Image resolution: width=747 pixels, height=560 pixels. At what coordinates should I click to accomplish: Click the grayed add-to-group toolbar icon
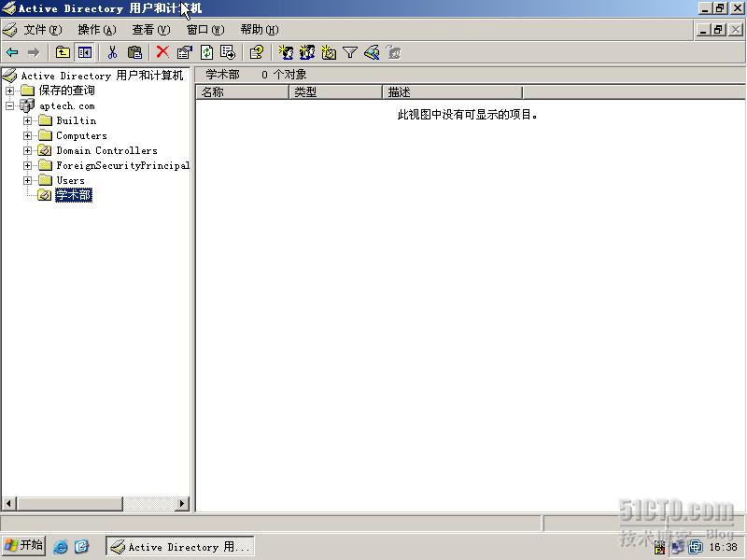point(394,52)
